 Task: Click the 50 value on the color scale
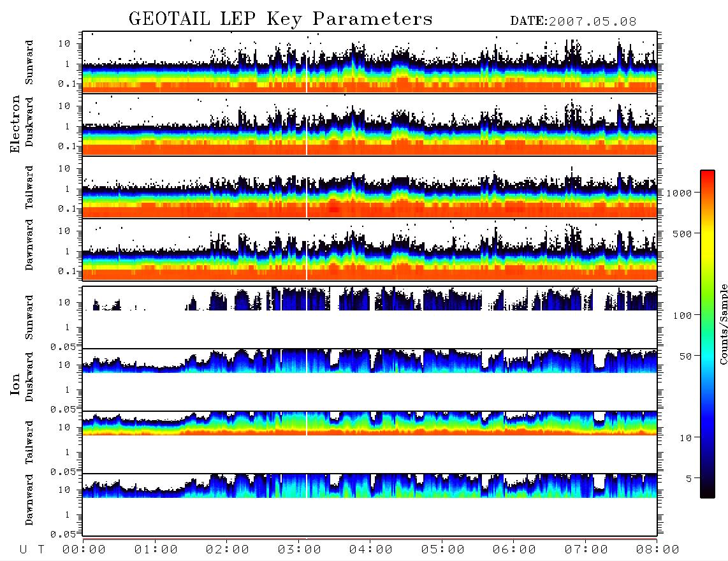pyautogui.click(x=685, y=356)
